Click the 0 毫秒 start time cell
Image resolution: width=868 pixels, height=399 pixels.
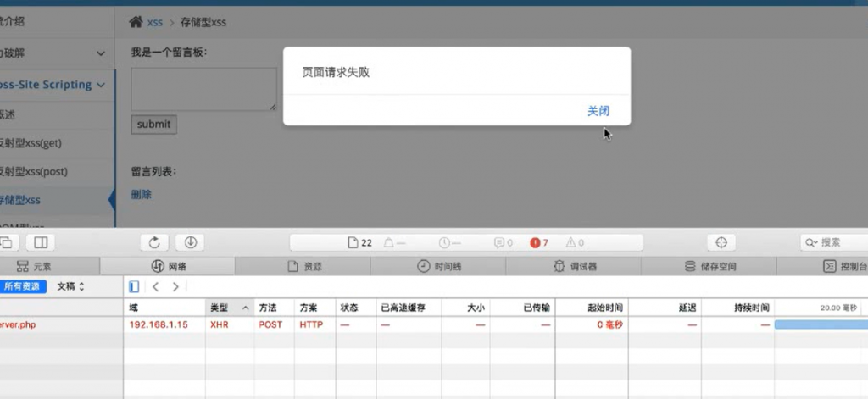click(x=609, y=324)
